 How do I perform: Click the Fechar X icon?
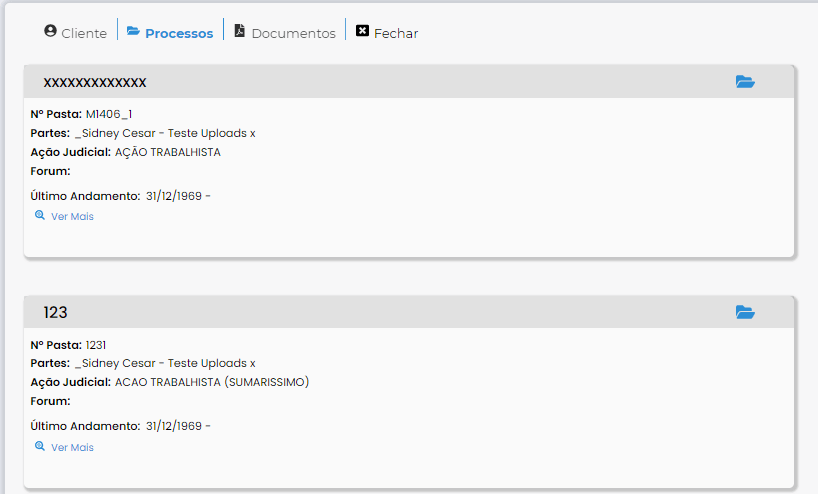[x=362, y=31]
